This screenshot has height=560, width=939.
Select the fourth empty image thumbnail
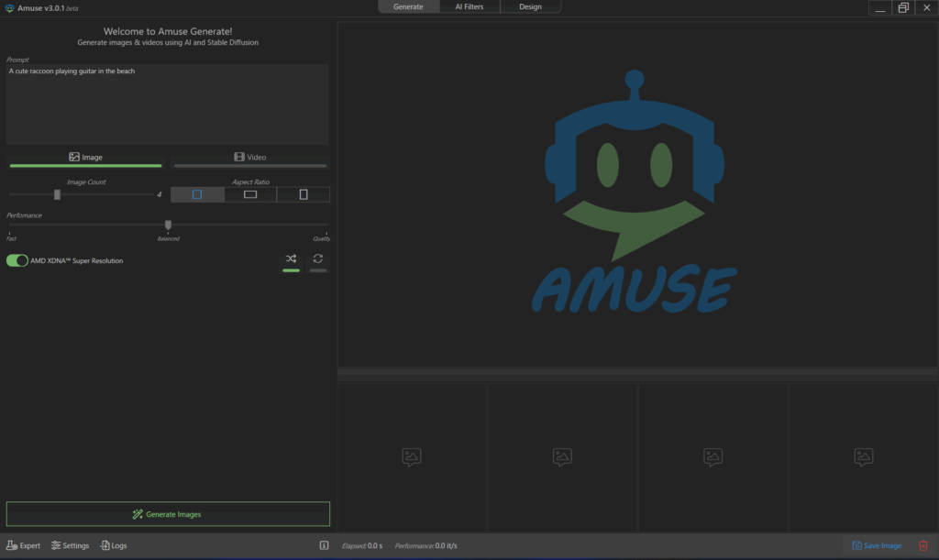(x=864, y=457)
